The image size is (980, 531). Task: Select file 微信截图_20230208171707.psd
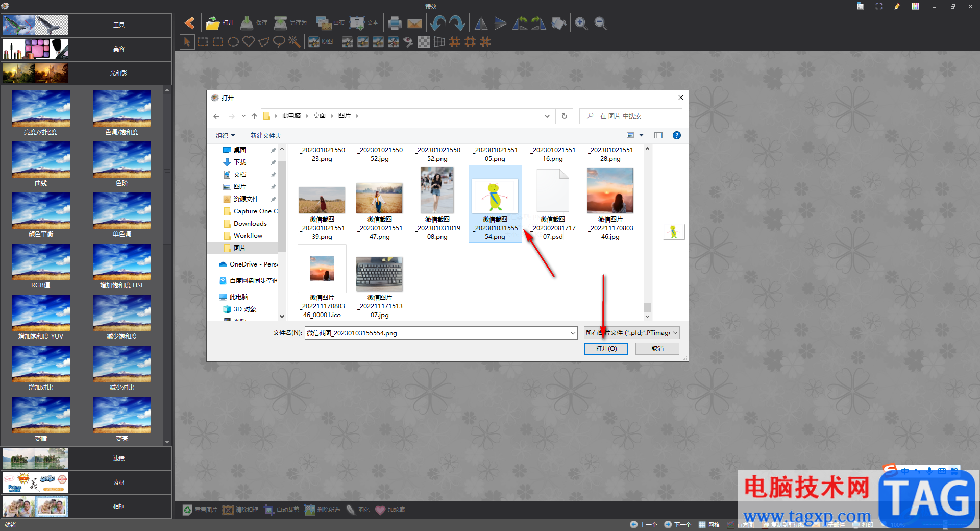[553, 204]
